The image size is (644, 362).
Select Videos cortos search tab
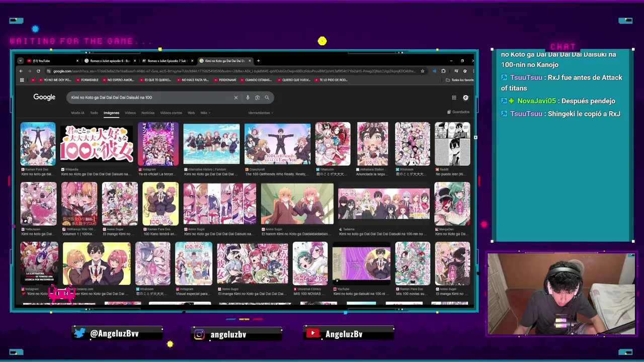pyautogui.click(x=171, y=113)
